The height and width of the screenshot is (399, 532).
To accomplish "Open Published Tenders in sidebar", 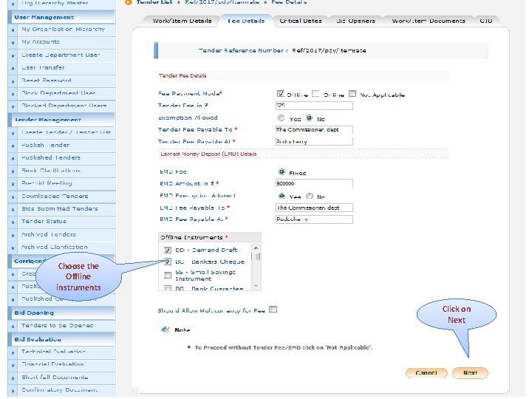I will (x=51, y=158).
